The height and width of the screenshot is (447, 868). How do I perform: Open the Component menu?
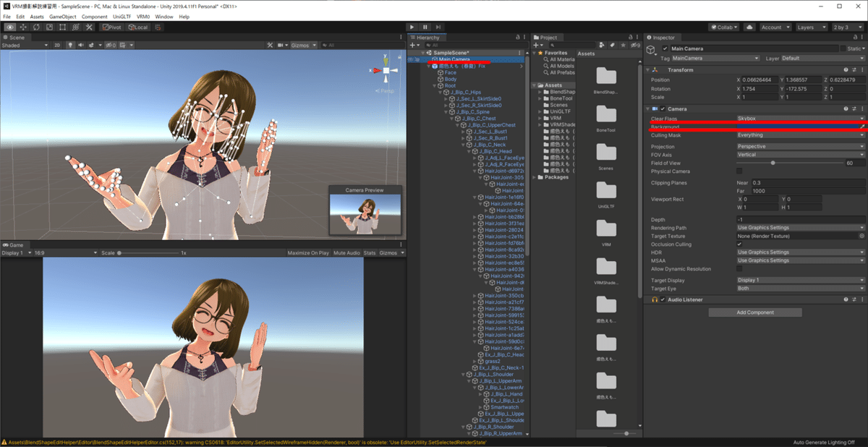[x=95, y=16]
